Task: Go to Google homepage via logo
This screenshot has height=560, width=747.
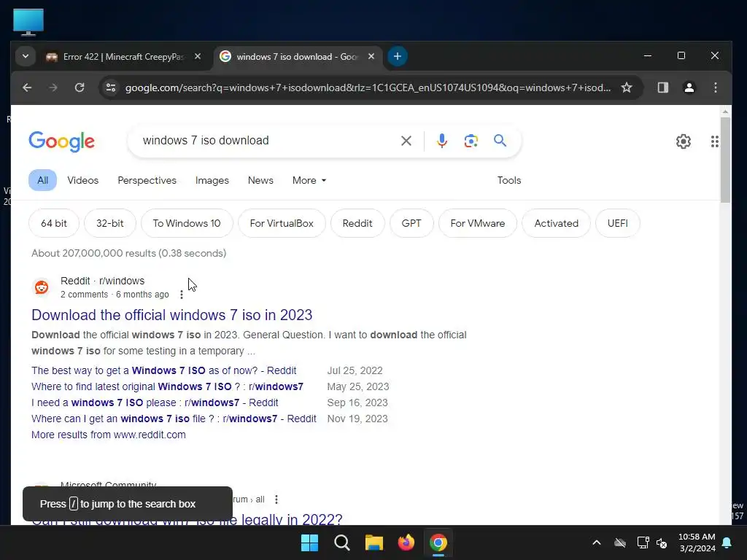Action: coord(62,141)
